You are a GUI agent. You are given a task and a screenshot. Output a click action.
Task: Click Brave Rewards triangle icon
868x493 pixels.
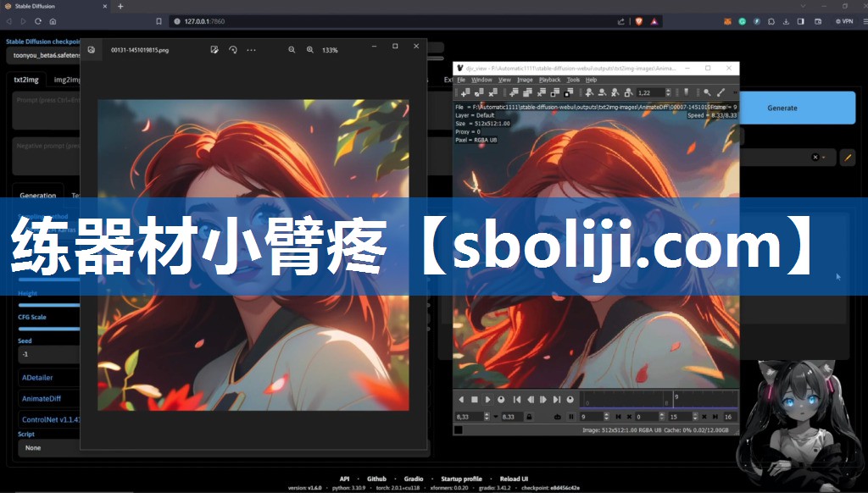654,21
